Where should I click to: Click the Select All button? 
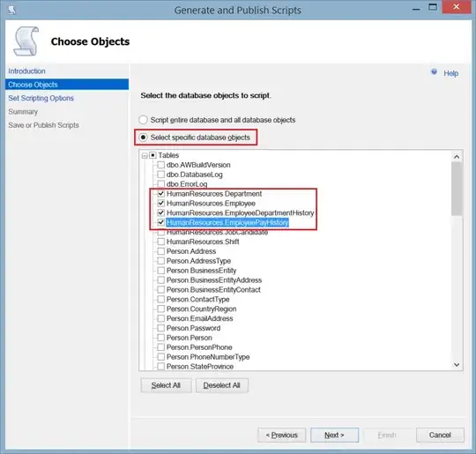pyautogui.click(x=166, y=385)
